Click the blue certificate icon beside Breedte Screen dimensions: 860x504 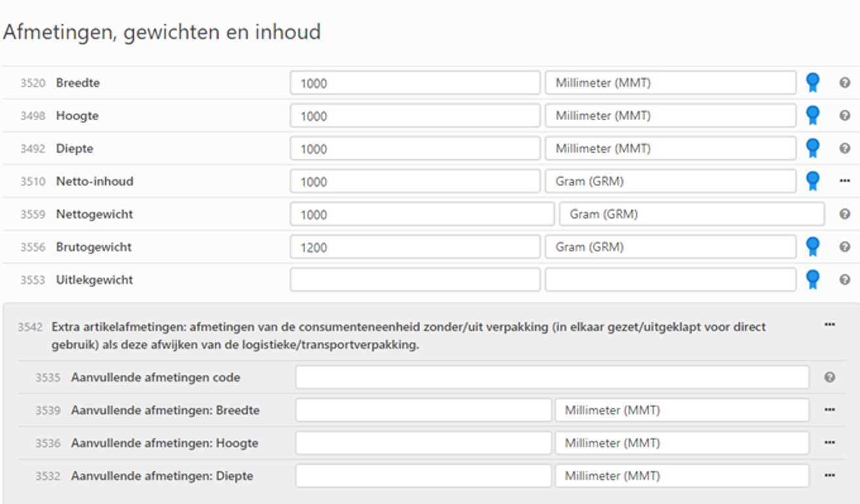coord(811,83)
